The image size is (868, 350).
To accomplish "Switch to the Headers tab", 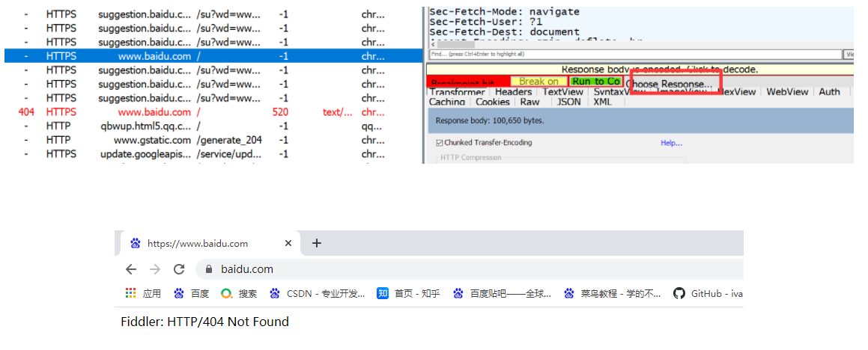I will 513,92.
